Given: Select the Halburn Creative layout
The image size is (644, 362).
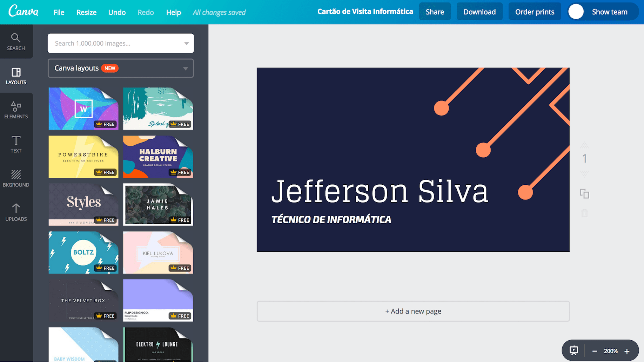Looking at the screenshot, I should coord(158,157).
